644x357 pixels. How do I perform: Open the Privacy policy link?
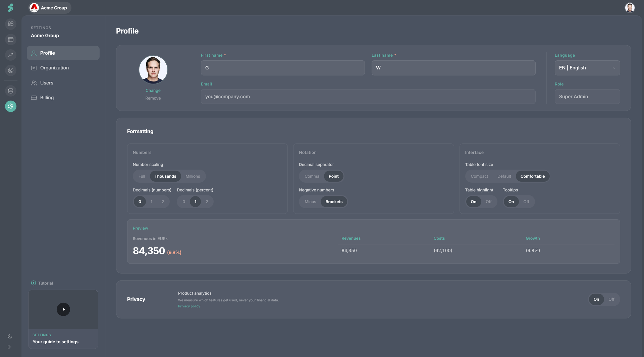pos(189,306)
